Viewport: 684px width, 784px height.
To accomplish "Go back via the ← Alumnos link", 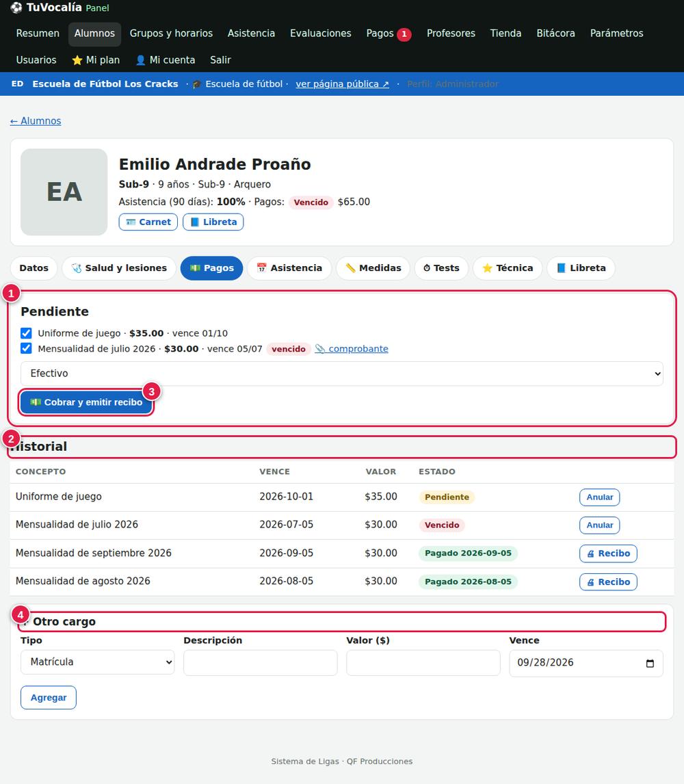I will (x=36, y=121).
